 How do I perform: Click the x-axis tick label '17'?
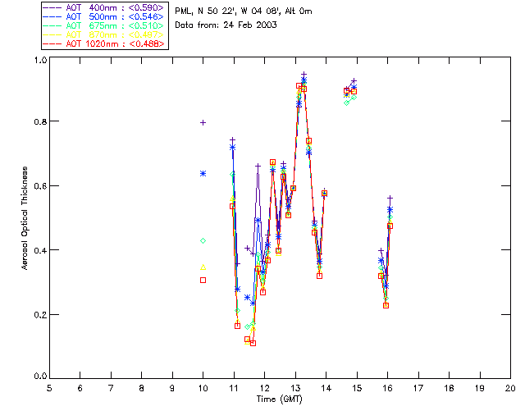pos(418,388)
